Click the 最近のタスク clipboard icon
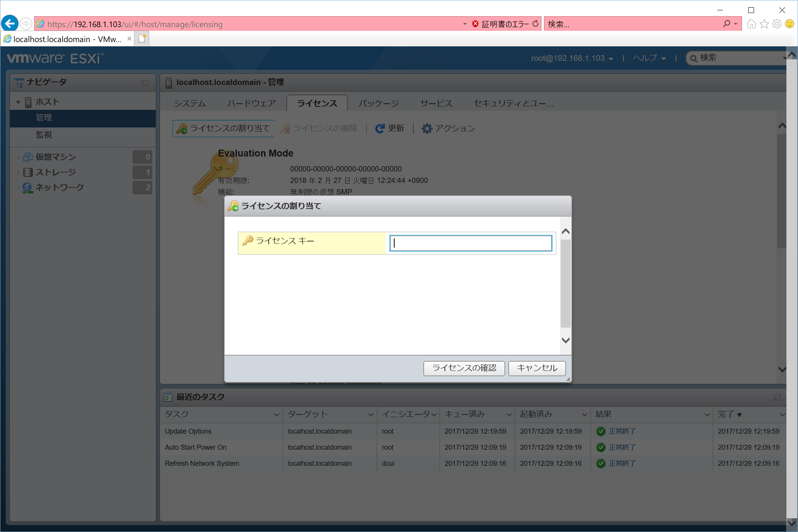 click(168, 397)
